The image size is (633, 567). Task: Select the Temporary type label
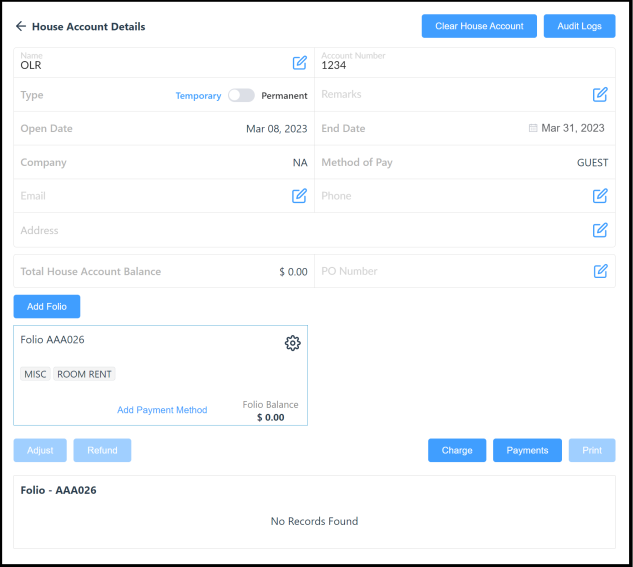[198, 96]
